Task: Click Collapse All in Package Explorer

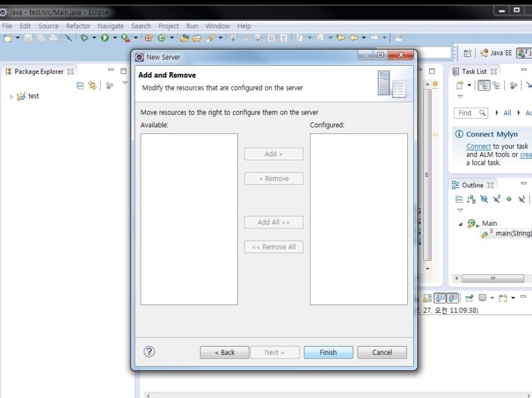Action: click(80, 86)
